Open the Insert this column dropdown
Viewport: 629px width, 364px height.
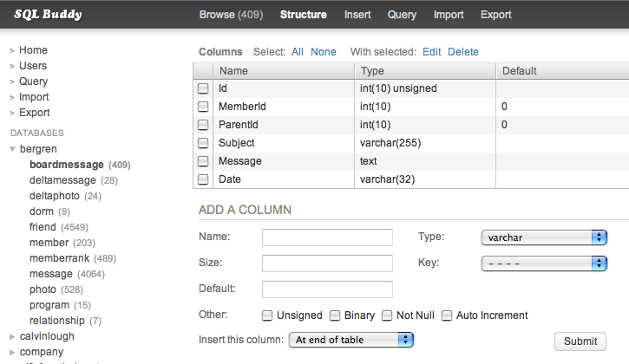351,340
